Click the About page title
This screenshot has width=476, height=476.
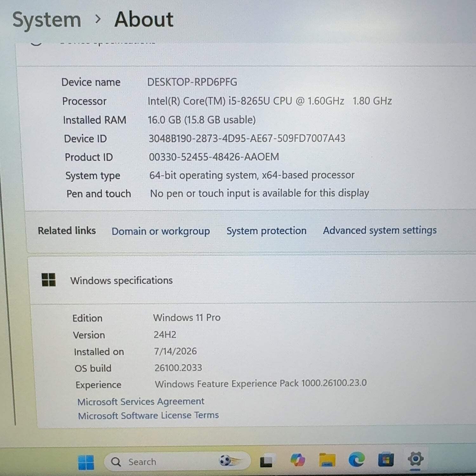(144, 19)
